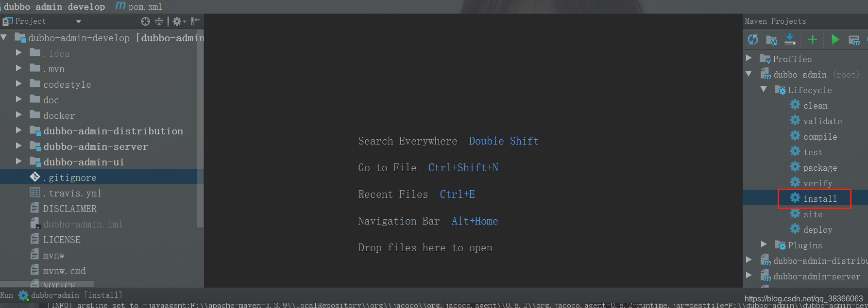Expand the docker folder

[18, 115]
